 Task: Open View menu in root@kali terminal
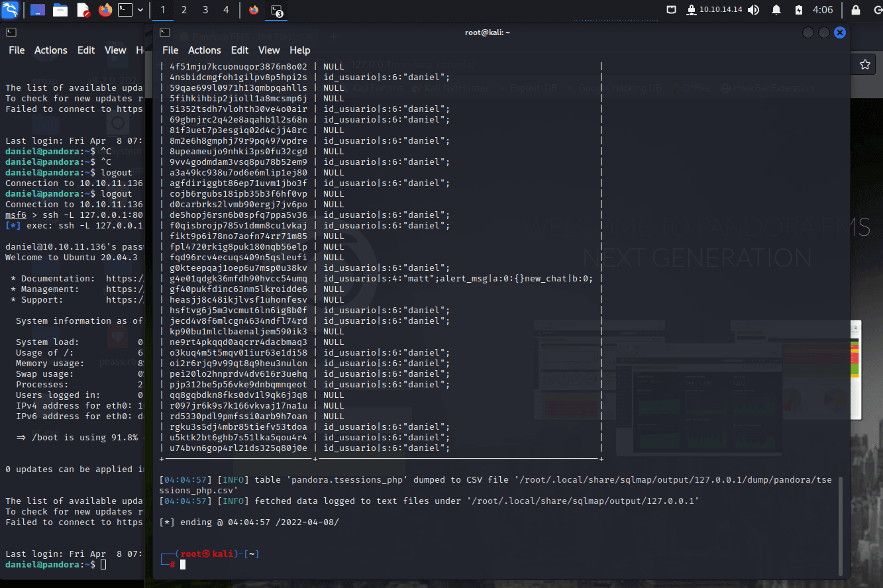point(269,50)
